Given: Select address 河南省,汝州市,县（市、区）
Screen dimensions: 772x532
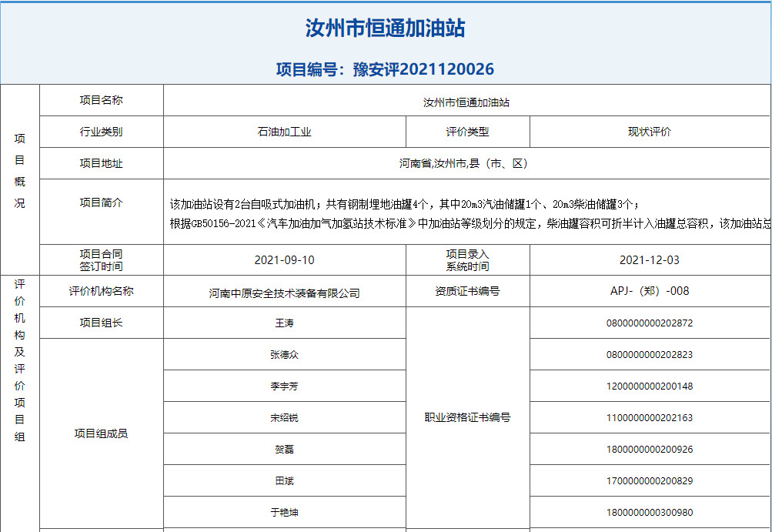Looking at the screenshot, I should pyautogui.click(x=463, y=163).
